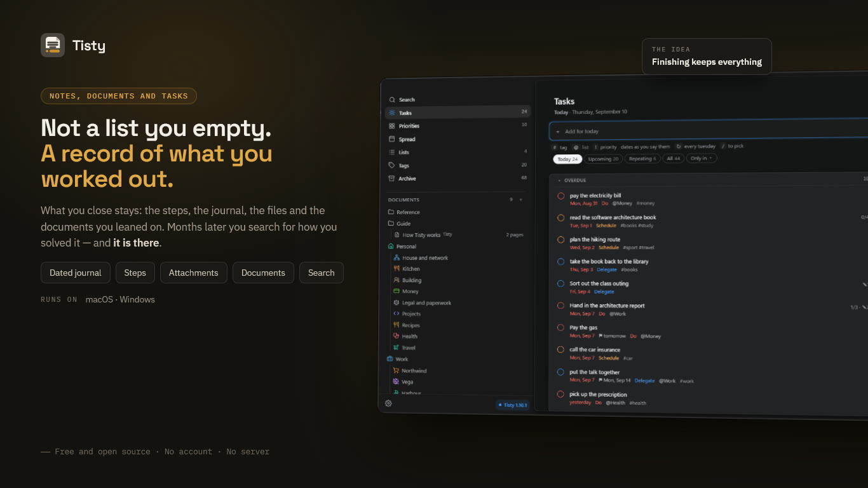Viewport: 868px width, 488px height.
Task: Switch to the Upcoming 20 tab
Action: 603,159
